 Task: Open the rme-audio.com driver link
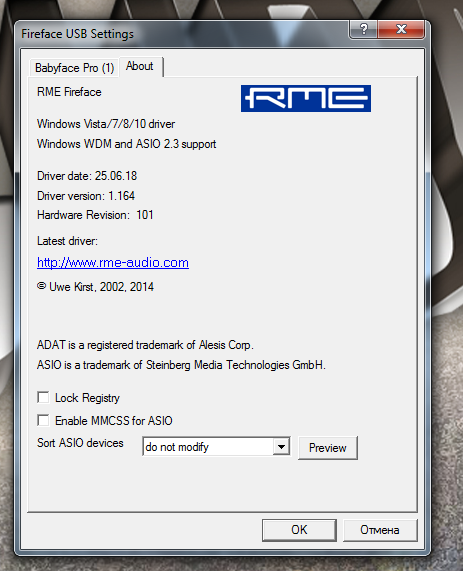pos(113,263)
